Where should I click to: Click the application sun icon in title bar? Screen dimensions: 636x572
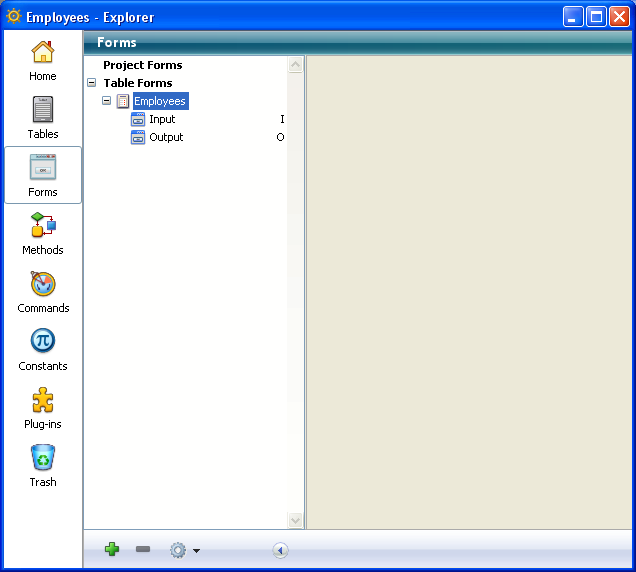(x=13, y=17)
